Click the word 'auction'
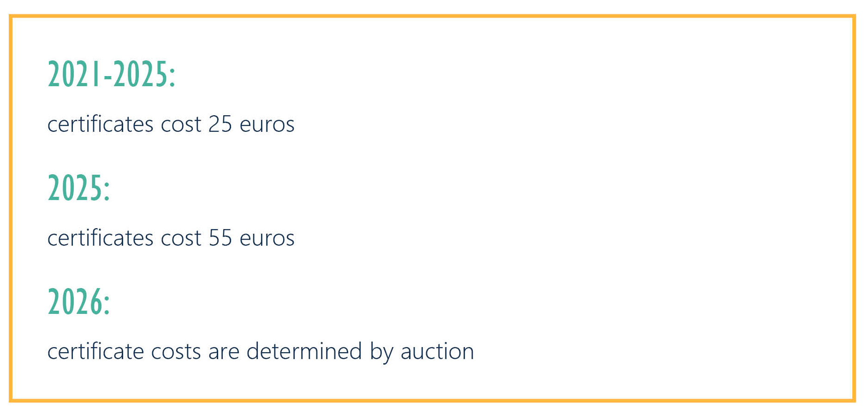This screenshot has height=413, width=868. (437, 352)
